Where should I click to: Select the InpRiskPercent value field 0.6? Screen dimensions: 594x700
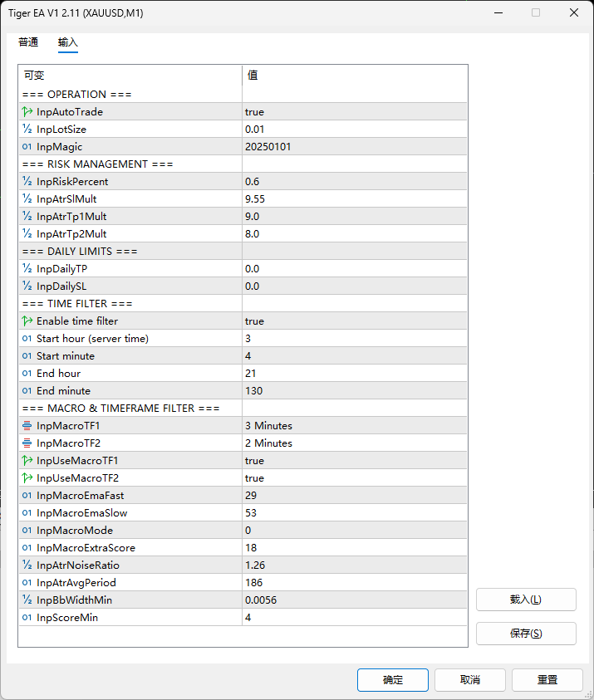click(x=355, y=181)
